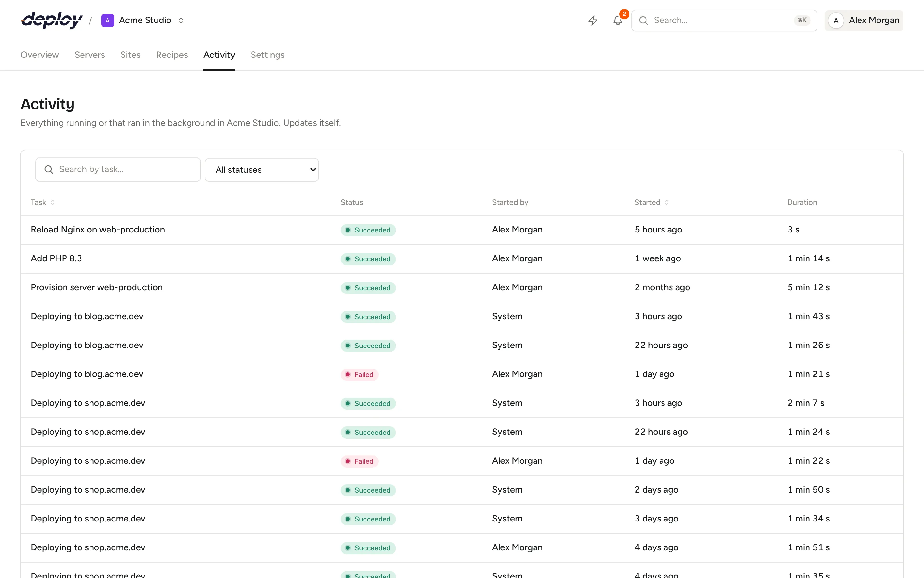This screenshot has height=578, width=924.
Task: Click Failed badge for blog.acme.dev deploy
Action: click(x=360, y=374)
